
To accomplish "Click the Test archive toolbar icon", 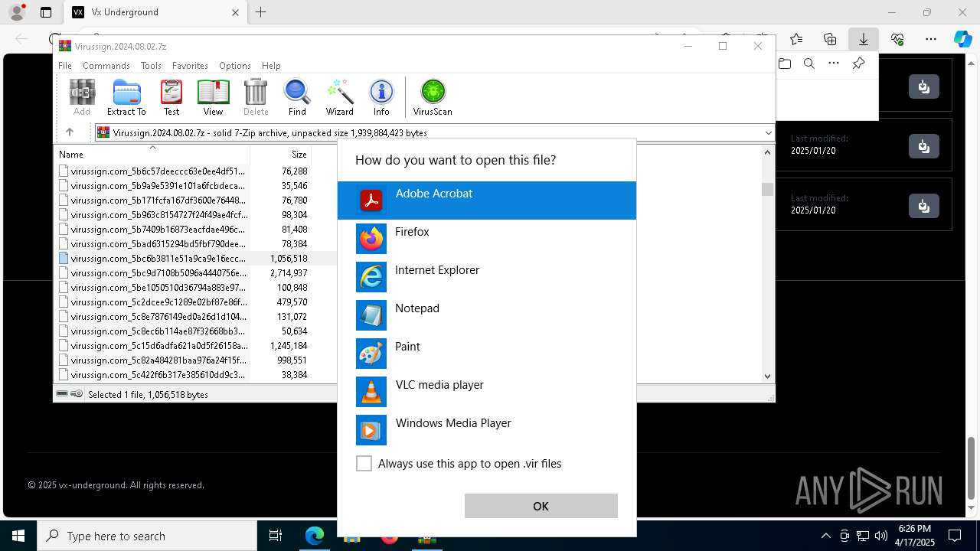I will (171, 97).
